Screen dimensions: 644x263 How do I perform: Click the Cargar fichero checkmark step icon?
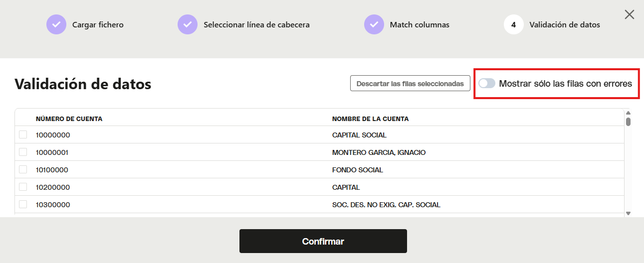tap(56, 24)
